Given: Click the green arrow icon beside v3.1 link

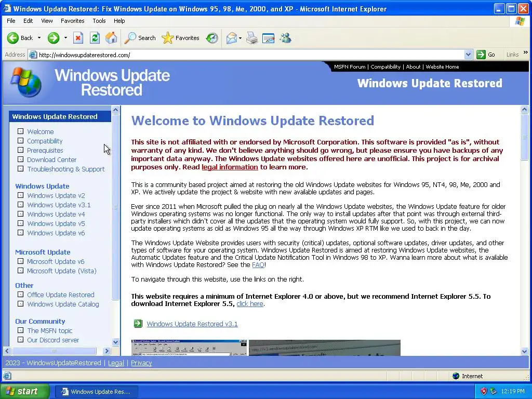Looking at the screenshot, I should click(138, 324).
